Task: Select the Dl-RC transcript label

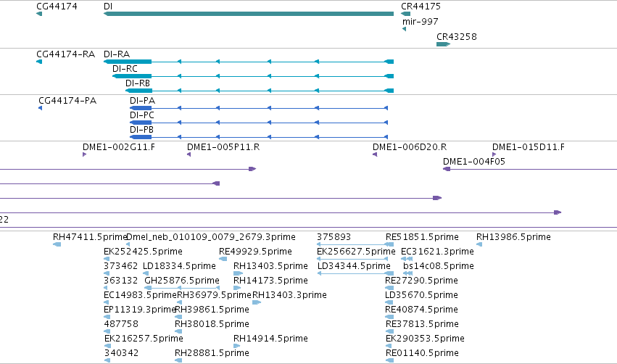Action: coord(125,69)
